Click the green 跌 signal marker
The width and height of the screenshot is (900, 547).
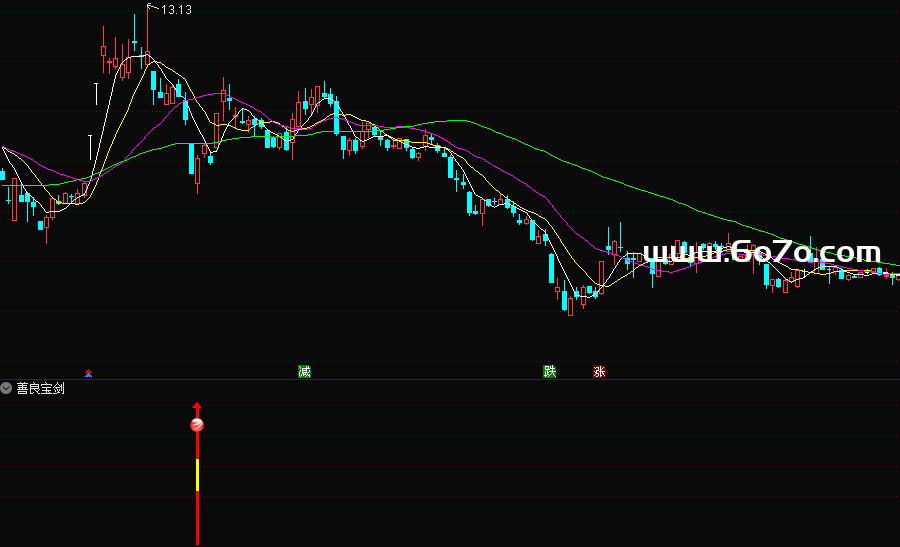tap(549, 372)
